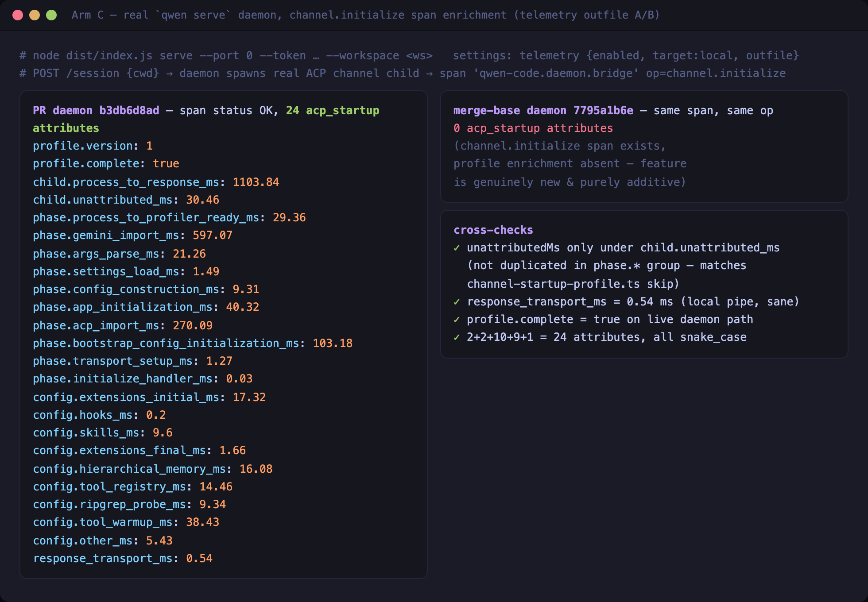The height and width of the screenshot is (602, 868).
Task: Click the yellow minimize window button
Action: click(35, 15)
